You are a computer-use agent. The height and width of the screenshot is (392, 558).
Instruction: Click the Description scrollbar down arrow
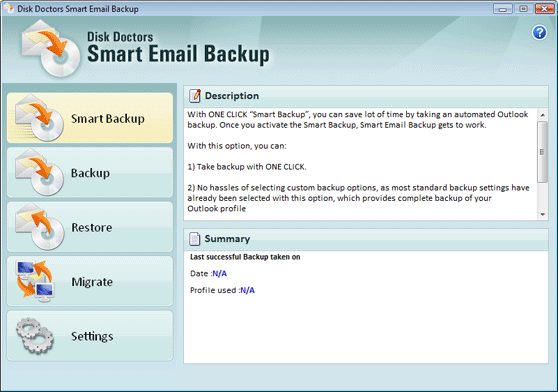543,214
